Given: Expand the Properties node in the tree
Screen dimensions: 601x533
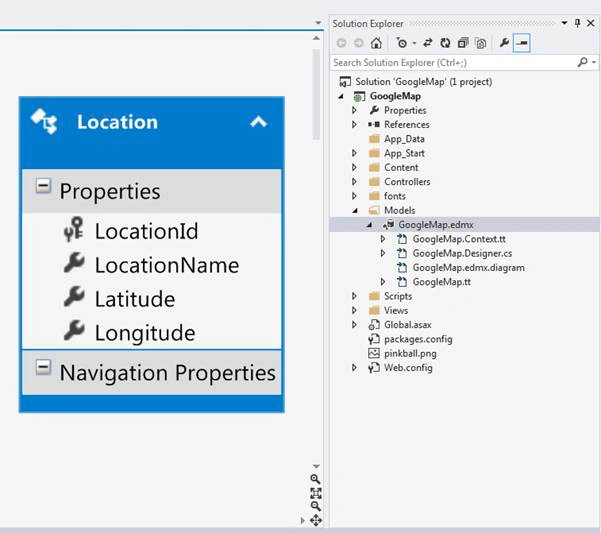Looking at the screenshot, I should coord(354,110).
